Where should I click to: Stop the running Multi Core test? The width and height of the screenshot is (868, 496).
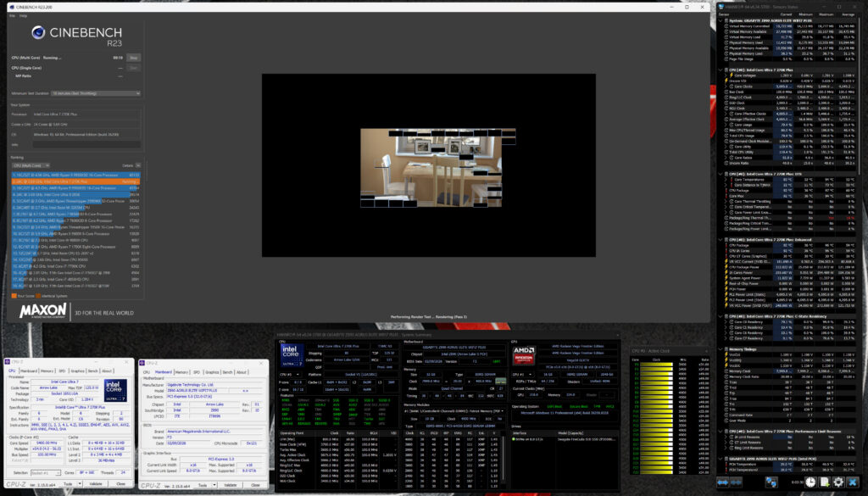click(133, 58)
